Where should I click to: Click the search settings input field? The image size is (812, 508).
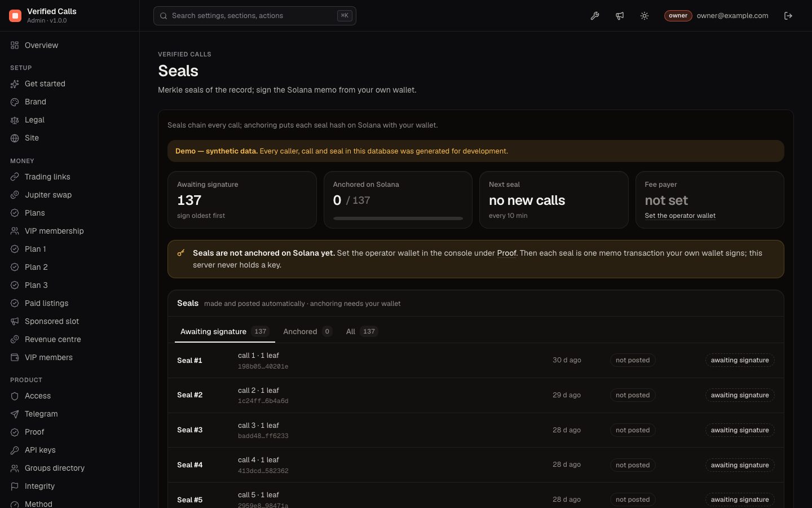tap(255, 16)
